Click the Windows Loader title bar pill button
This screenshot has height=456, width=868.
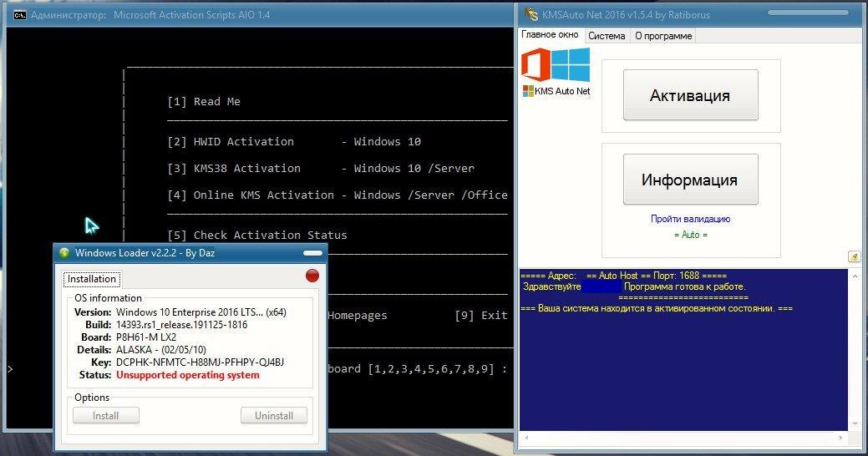(312, 253)
